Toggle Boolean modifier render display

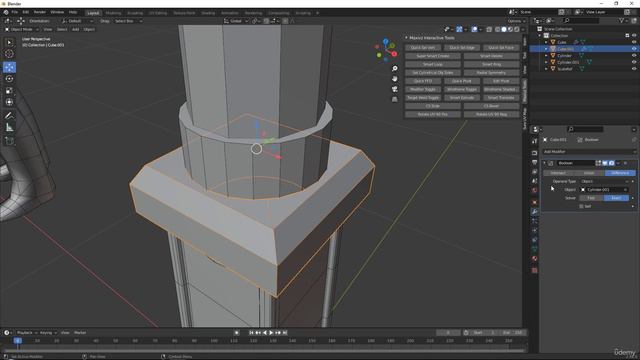point(611,163)
